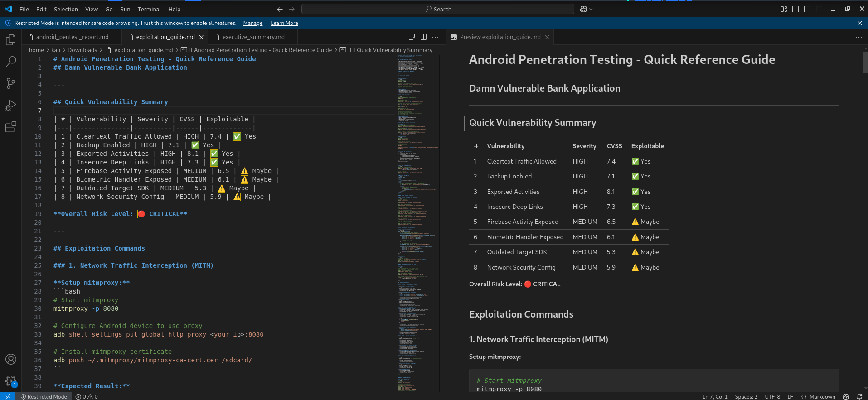This screenshot has width=868, height=400.
Task: Click the Split Editor Right icon
Action: [x=423, y=37]
